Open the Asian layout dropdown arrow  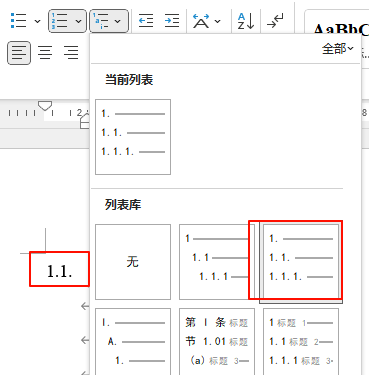click(218, 21)
